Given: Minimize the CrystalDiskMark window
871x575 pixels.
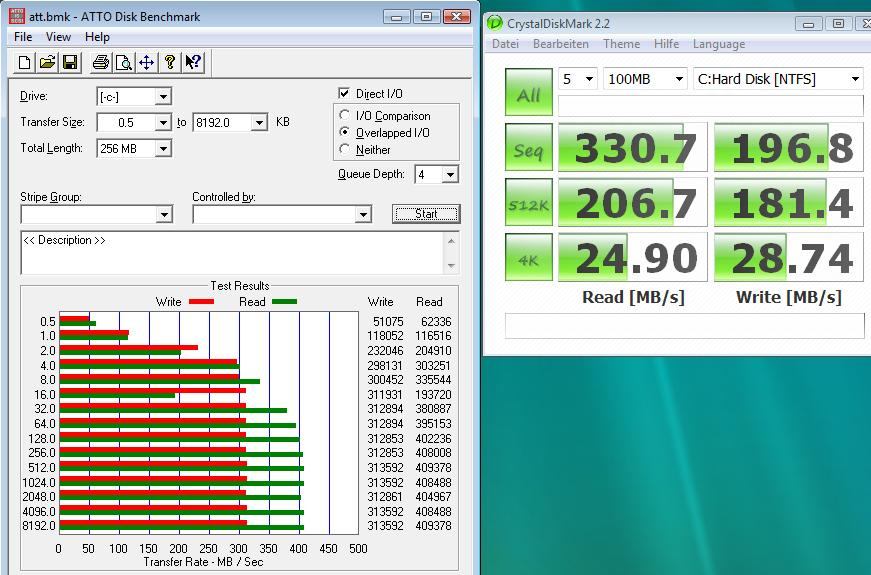Looking at the screenshot, I should [x=809, y=24].
